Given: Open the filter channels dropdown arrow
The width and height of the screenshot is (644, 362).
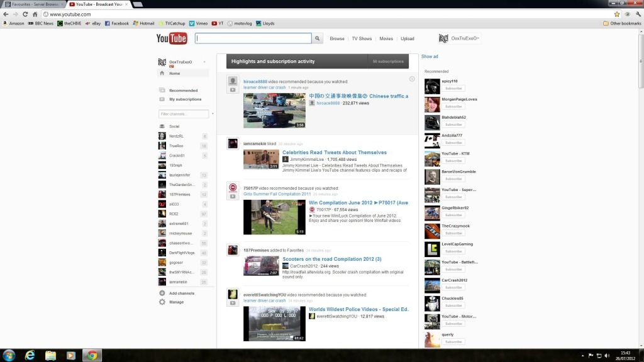Looking at the screenshot, I should [x=213, y=114].
